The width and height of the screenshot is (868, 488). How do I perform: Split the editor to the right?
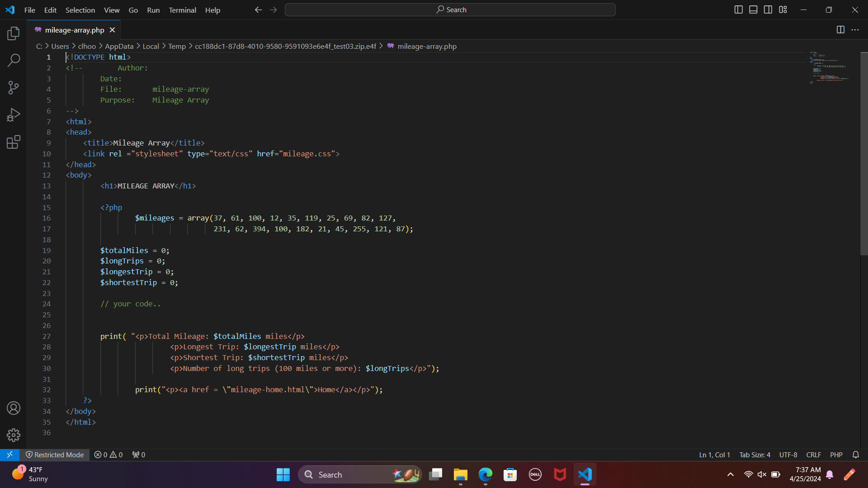tap(840, 29)
